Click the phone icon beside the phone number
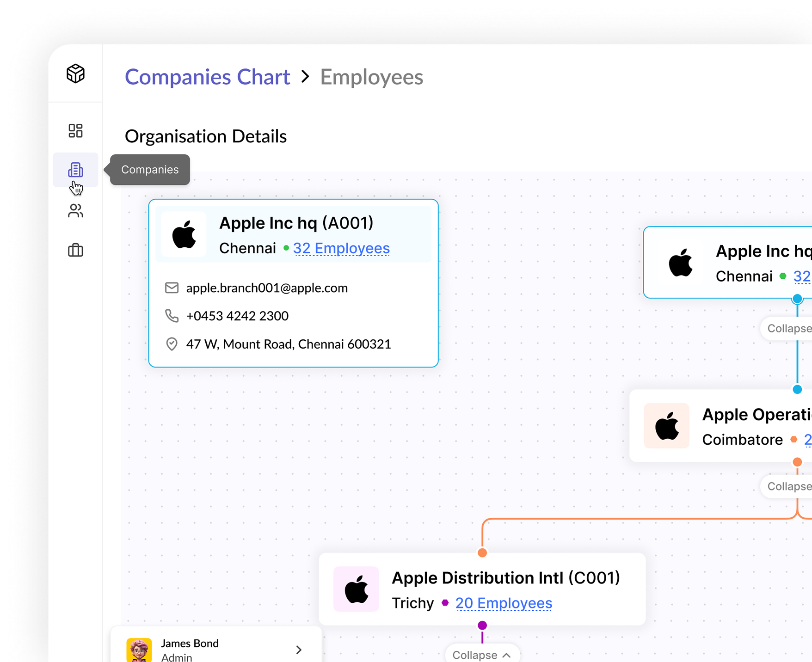812x662 pixels. [172, 316]
